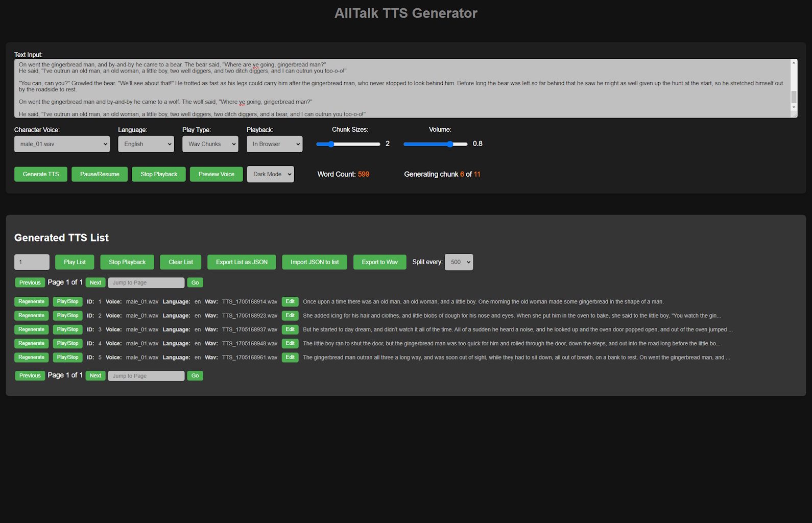Click the top Jump to Page field
812x523 pixels.
(146, 282)
